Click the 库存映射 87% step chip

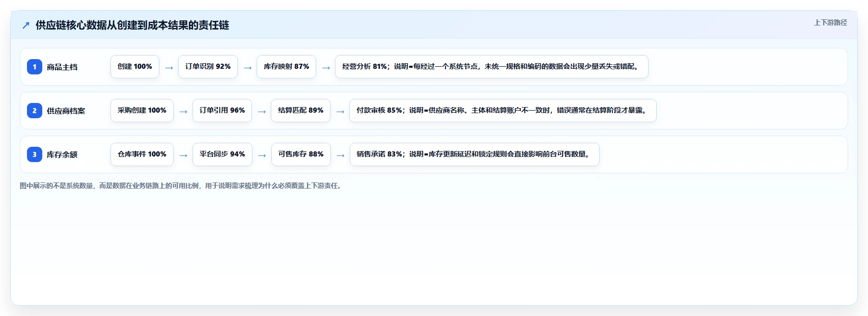click(x=286, y=67)
